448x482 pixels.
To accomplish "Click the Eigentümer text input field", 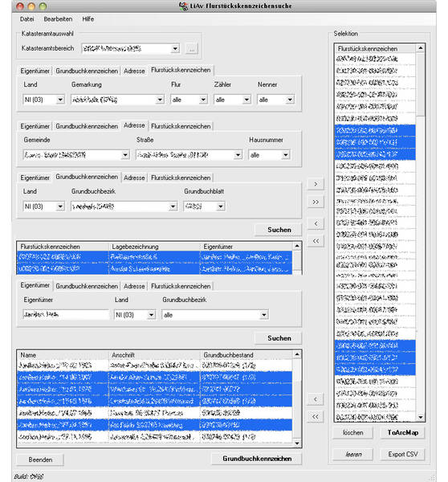I will click(66, 315).
